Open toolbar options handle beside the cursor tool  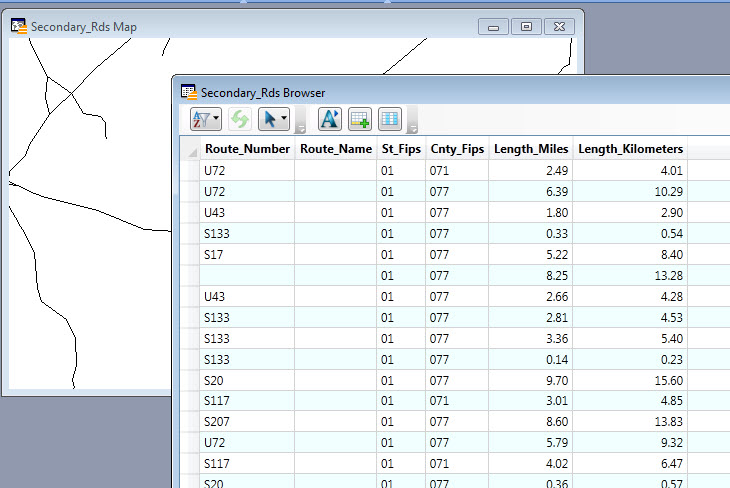click(301, 120)
